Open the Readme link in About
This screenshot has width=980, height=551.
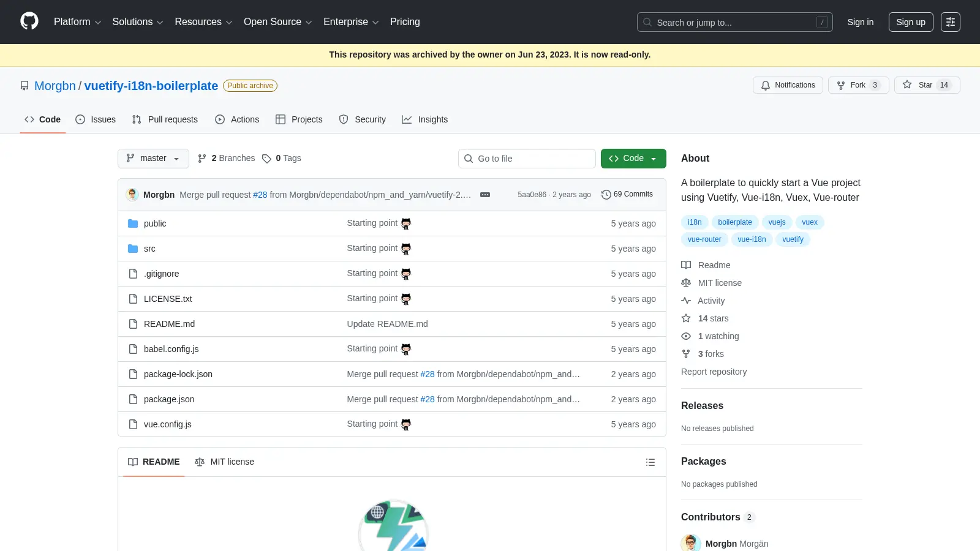(706, 265)
